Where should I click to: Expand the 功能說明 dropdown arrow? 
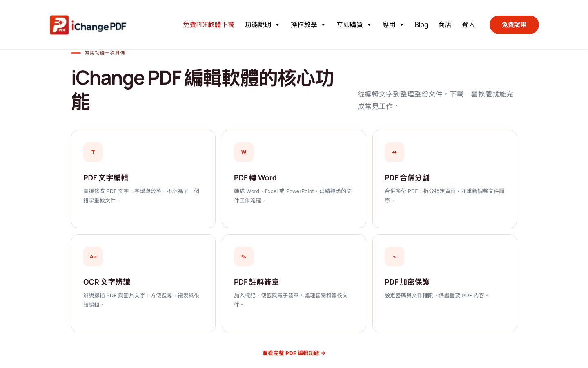point(278,25)
